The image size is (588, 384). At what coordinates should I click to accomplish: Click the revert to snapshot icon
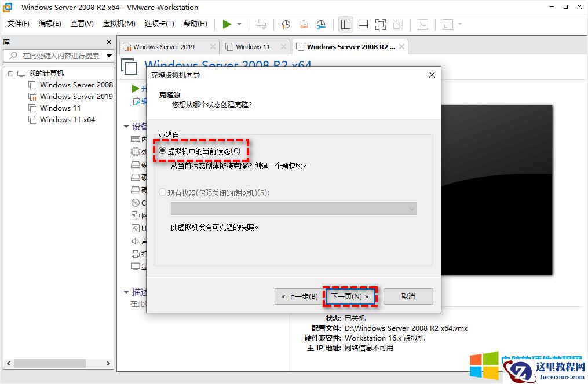pos(304,24)
